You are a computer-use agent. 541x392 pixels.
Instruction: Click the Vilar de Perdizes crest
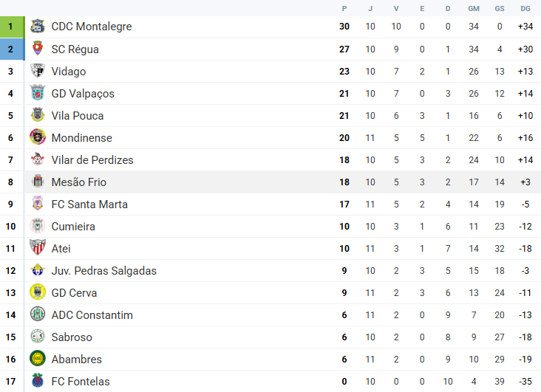click(x=37, y=159)
